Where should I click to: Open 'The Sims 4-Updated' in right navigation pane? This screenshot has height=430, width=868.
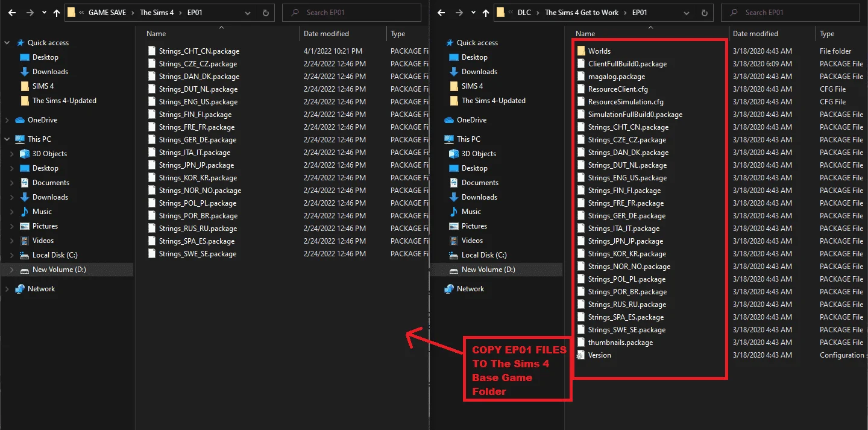(493, 101)
